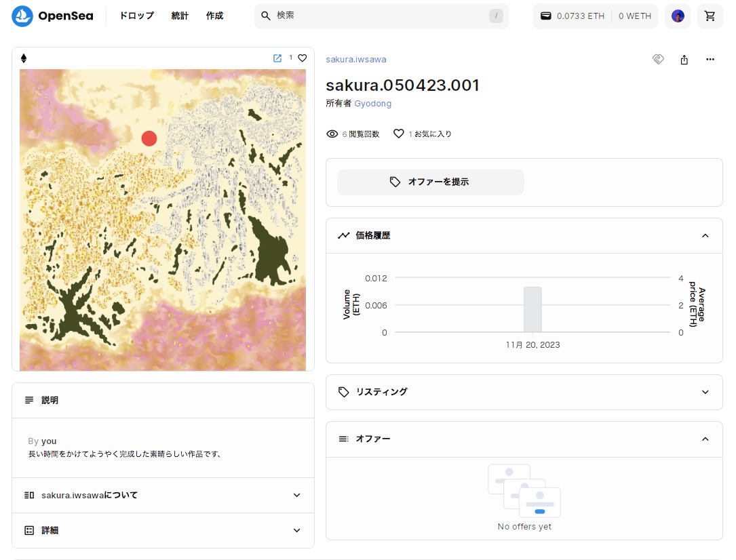This screenshot has width=736, height=560.
Task: Expand the リスティング section
Action: [705, 392]
